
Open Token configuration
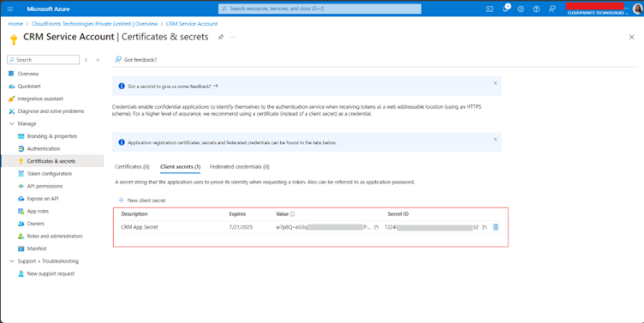(50, 174)
